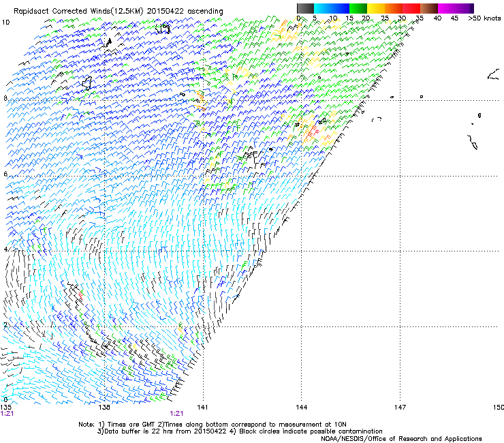
Task: Click the purple "1:21" time near 141
Action: point(176,414)
